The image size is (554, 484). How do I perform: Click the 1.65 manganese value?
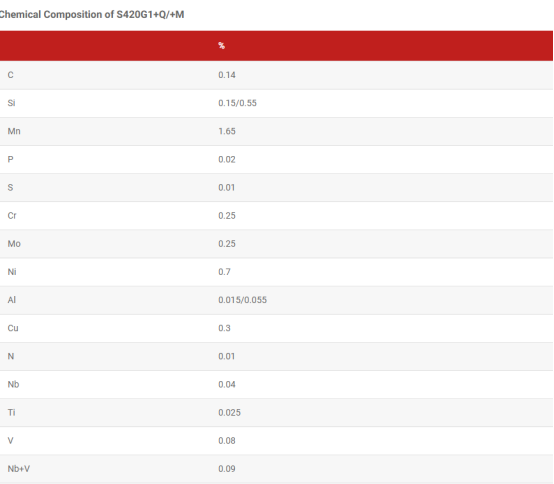point(227,131)
